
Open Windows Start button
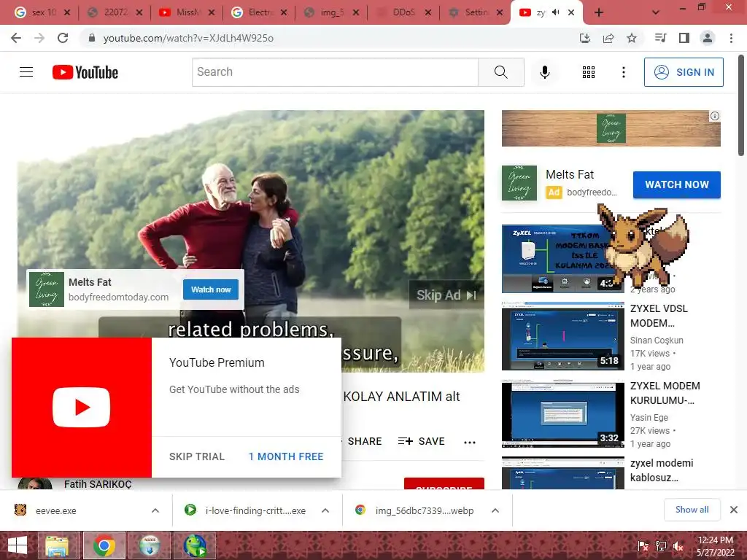[18, 545]
